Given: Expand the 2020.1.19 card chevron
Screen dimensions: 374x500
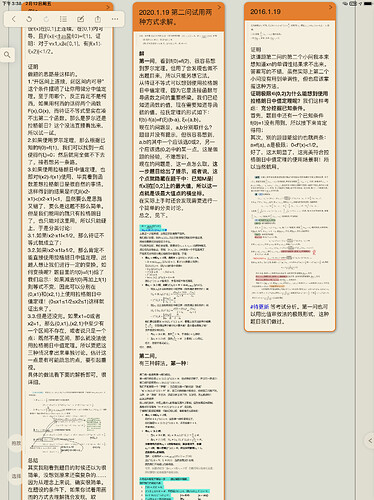Looking at the screenshot, I should tap(219, 7).
